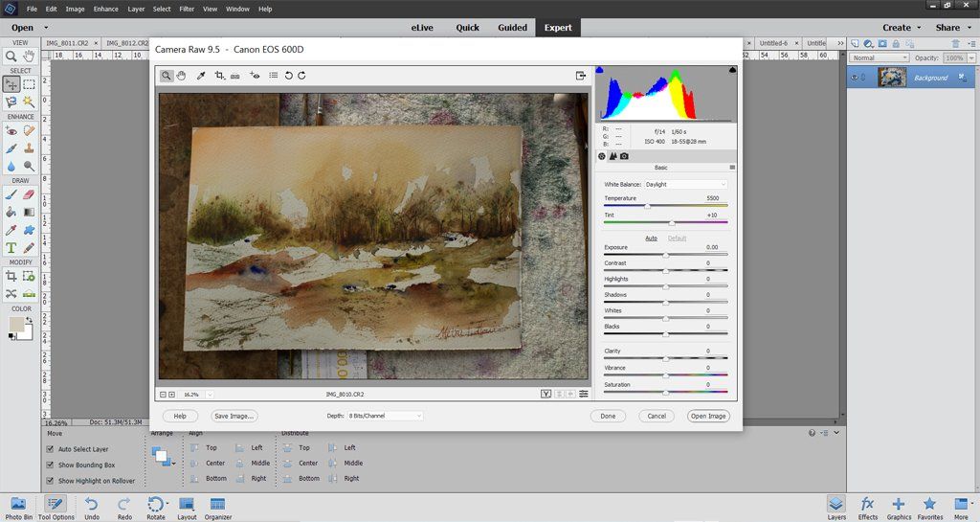
Task: Open the Organizer from bottom bar
Action: click(217, 509)
